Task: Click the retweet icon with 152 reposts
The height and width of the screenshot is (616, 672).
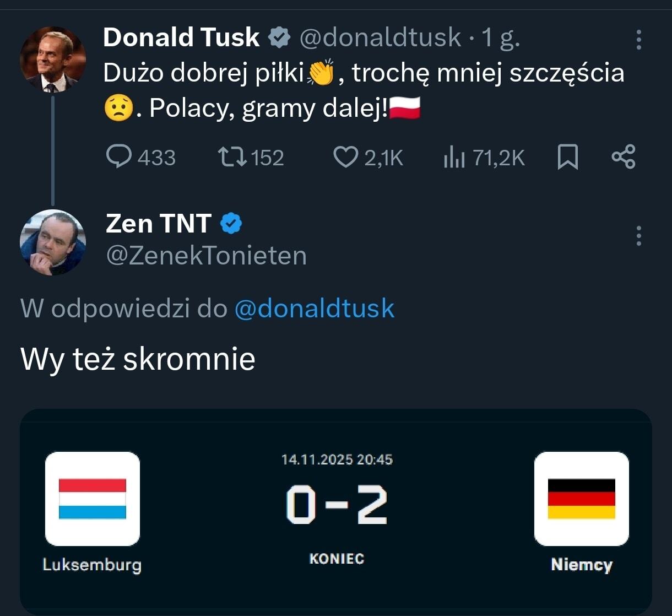Action: [x=232, y=157]
